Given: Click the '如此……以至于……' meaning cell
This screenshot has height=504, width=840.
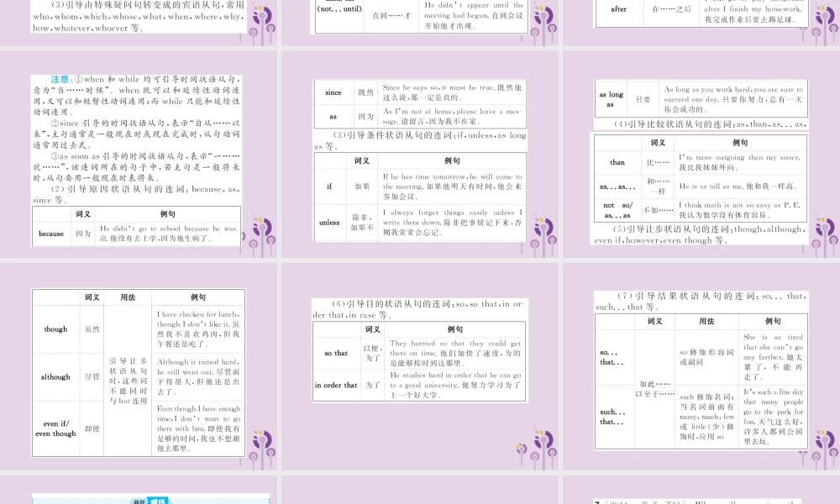Looking at the screenshot, I should pos(654,389).
